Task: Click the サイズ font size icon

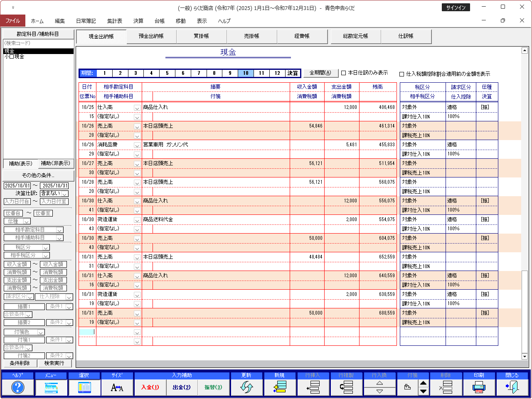Action: click(117, 387)
